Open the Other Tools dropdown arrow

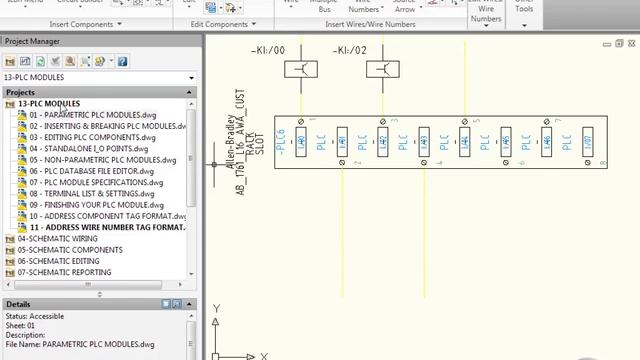click(524, 26)
